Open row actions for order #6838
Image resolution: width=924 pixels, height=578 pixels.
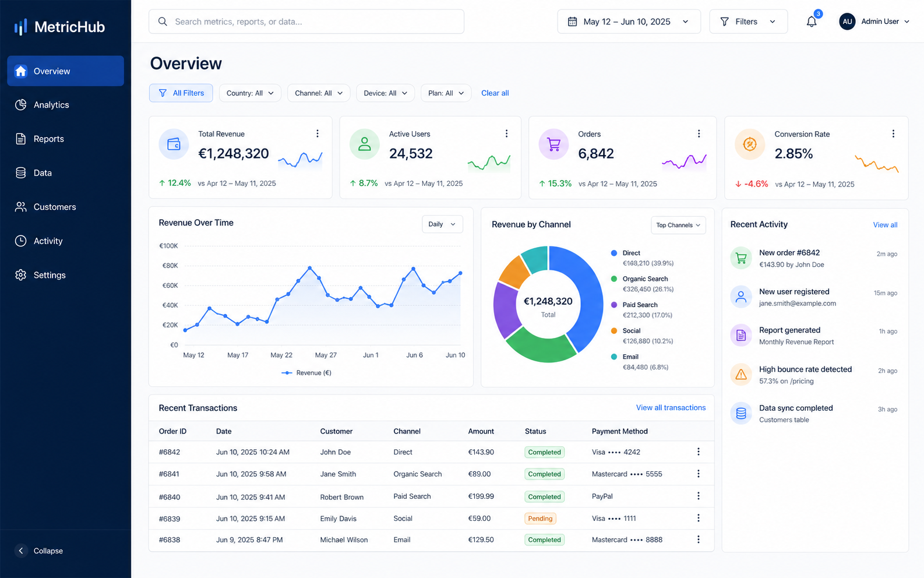(699, 540)
